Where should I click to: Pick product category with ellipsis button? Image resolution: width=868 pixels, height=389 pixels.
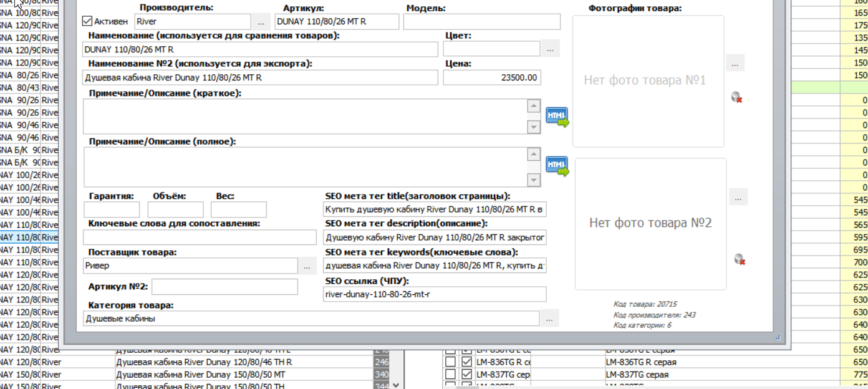549,318
